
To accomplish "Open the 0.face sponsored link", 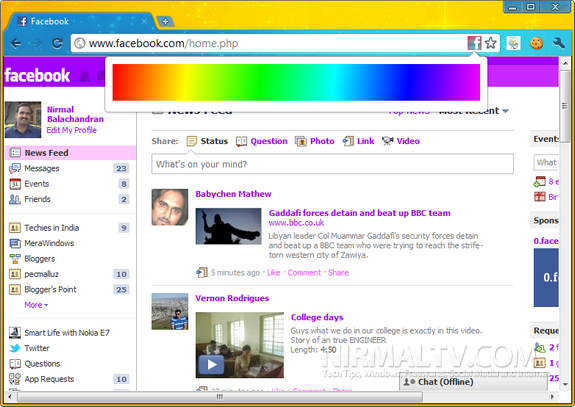I will click(x=546, y=241).
